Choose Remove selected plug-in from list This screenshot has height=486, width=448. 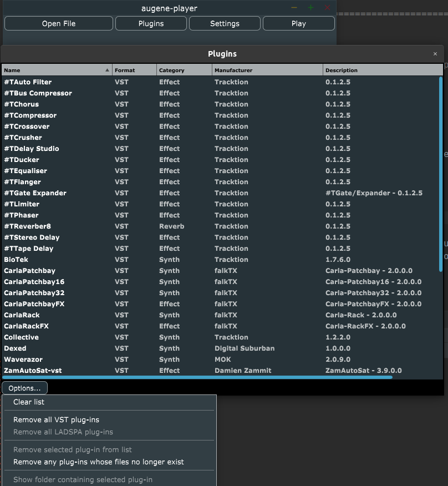coord(109,449)
